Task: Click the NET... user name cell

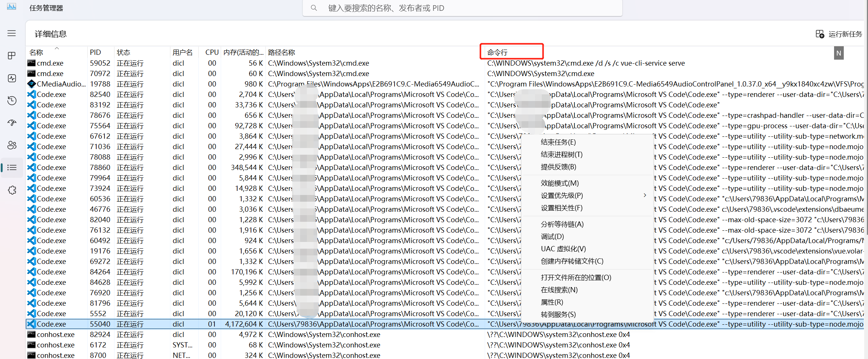Action: click(181, 355)
